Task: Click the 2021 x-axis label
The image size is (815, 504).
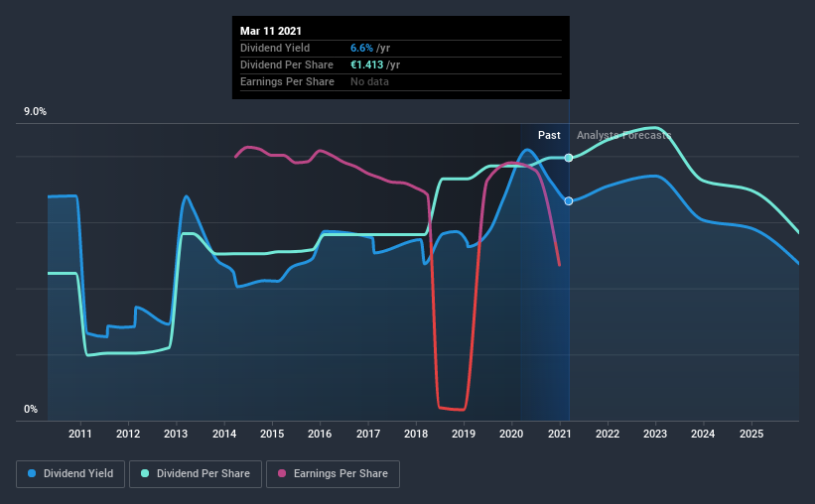Action: point(560,434)
